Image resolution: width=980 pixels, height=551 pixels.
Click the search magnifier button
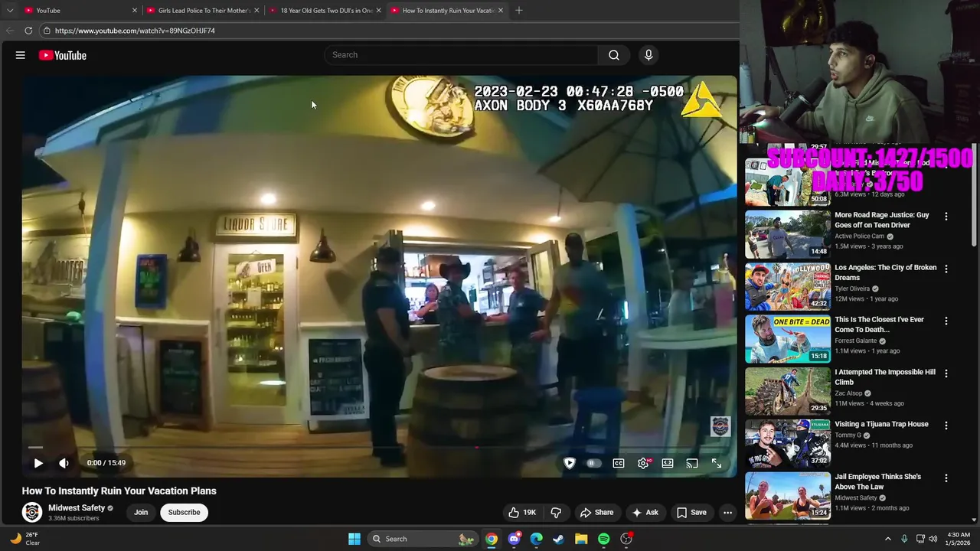click(613, 55)
